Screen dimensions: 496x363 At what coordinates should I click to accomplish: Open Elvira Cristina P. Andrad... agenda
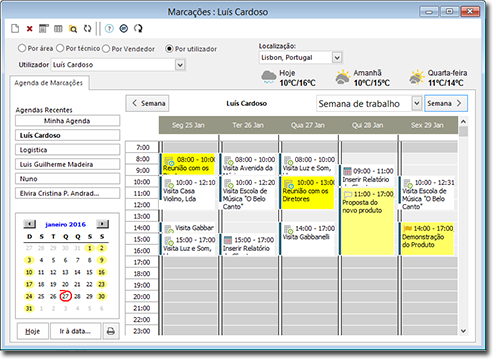coord(67,193)
